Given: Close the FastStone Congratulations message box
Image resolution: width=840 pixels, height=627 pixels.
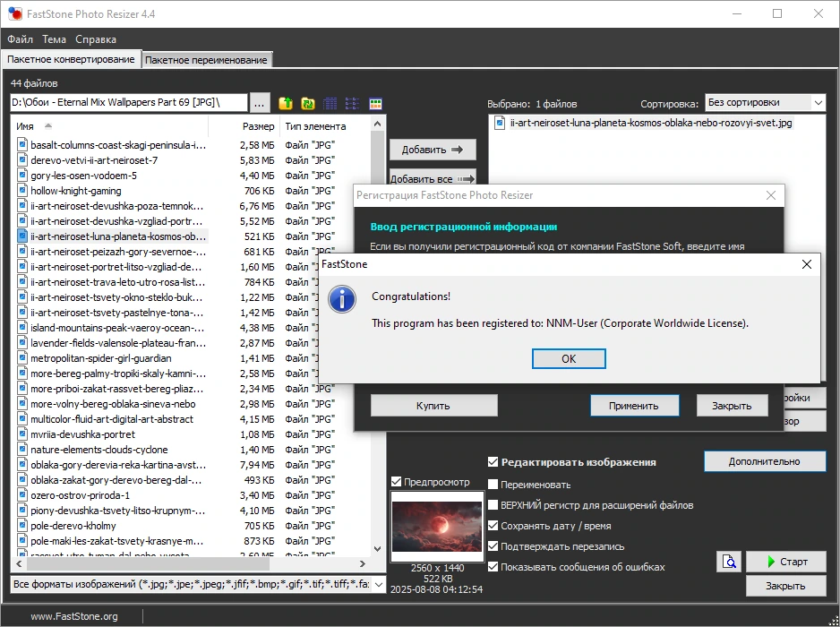Looking at the screenshot, I should pyautogui.click(x=806, y=264).
